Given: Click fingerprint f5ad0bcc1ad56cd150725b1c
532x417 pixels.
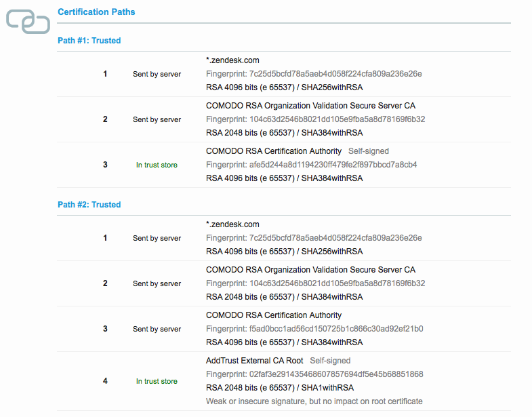Looking at the screenshot, I should pyautogui.click(x=314, y=329).
